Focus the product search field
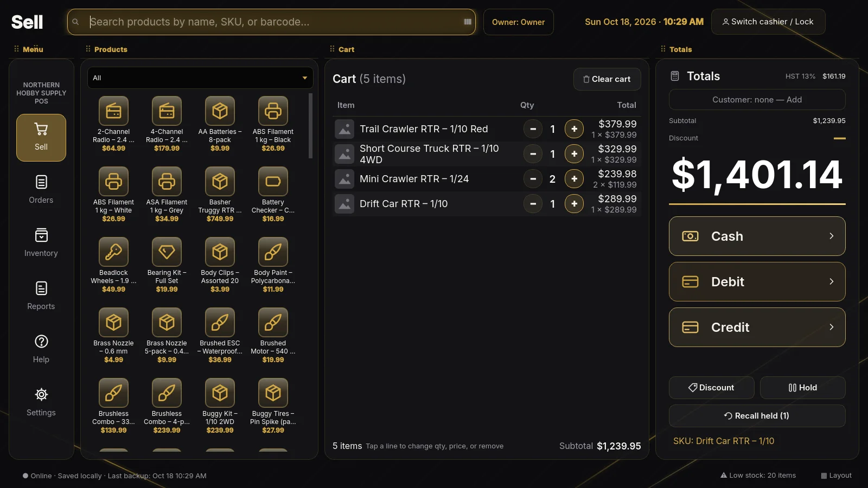 271,22
